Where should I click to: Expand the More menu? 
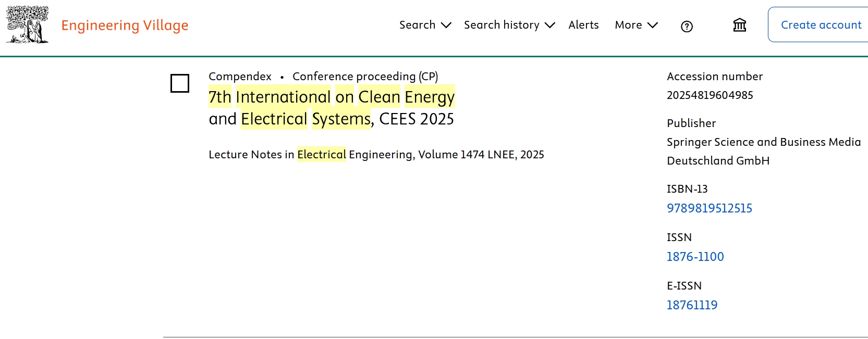click(x=628, y=25)
